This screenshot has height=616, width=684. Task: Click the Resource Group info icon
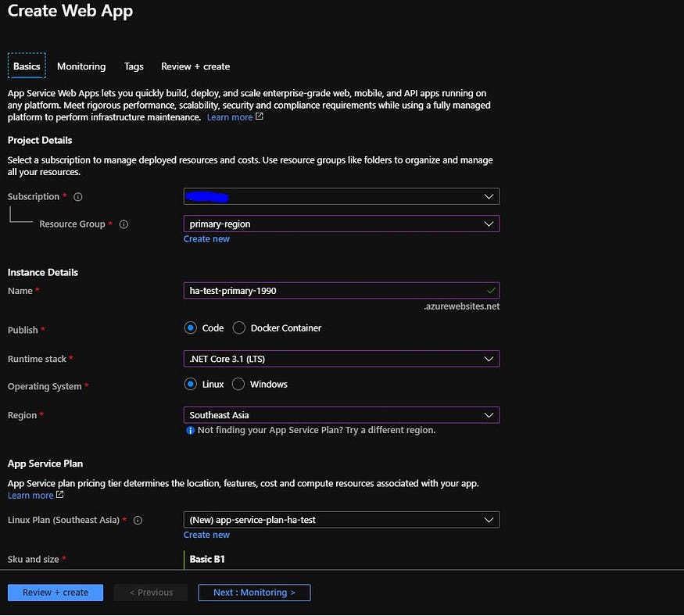click(124, 224)
